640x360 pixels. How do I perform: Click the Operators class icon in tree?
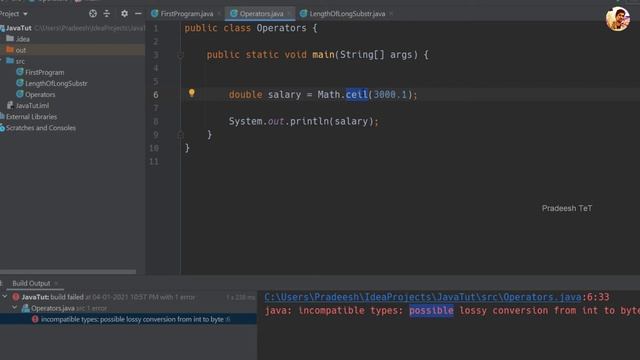tap(20, 94)
